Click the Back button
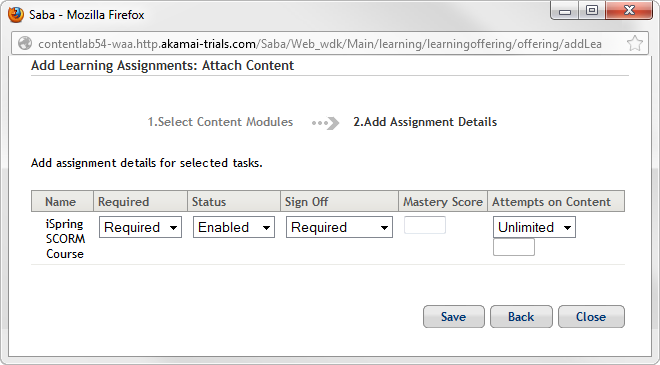This screenshot has width=660, height=365. click(521, 317)
